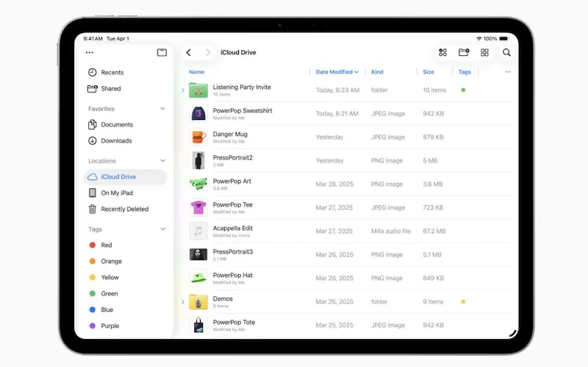Image resolution: width=588 pixels, height=367 pixels.
Task: Collapse the Favorites section
Action: (x=162, y=108)
